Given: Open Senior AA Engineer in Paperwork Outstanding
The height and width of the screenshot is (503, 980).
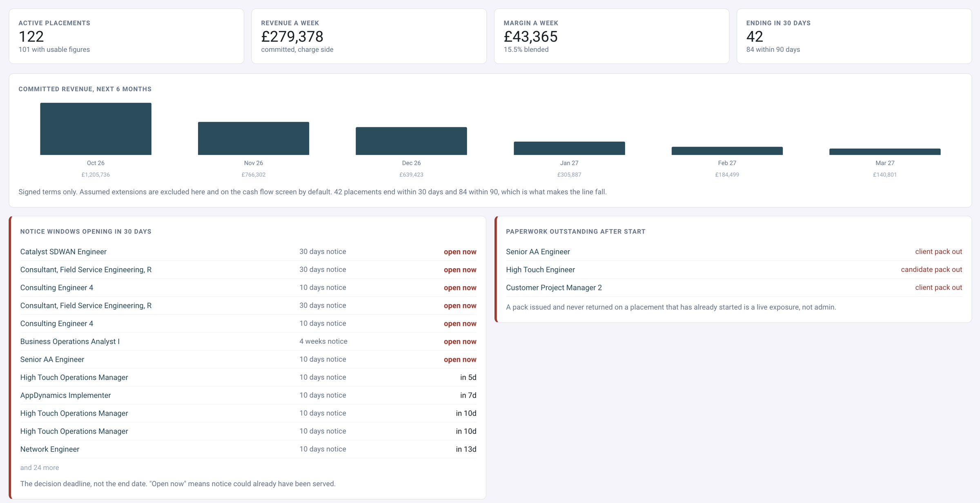Looking at the screenshot, I should 734,252.
